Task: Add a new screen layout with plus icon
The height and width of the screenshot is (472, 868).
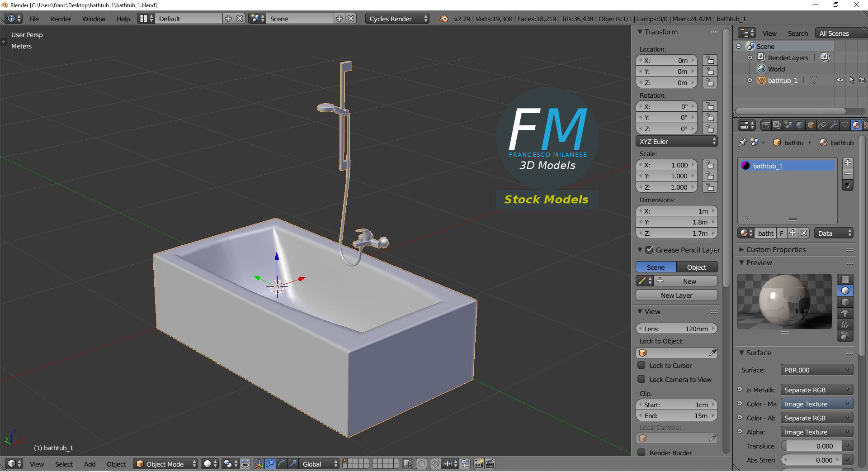Action: pyautogui.click(x=228, y=19)
